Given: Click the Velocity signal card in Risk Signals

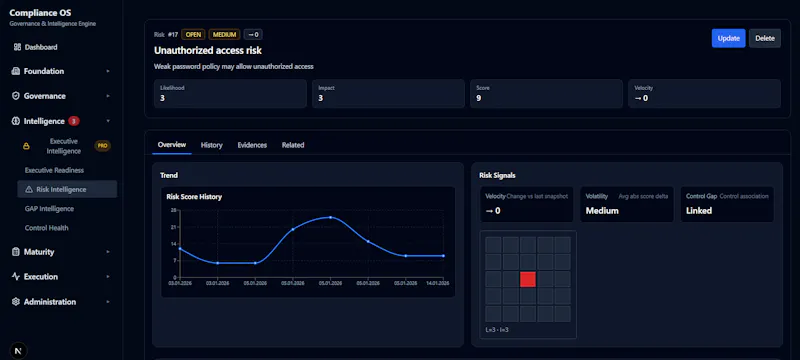Looking at the screenshot, I should click(527, 204).
